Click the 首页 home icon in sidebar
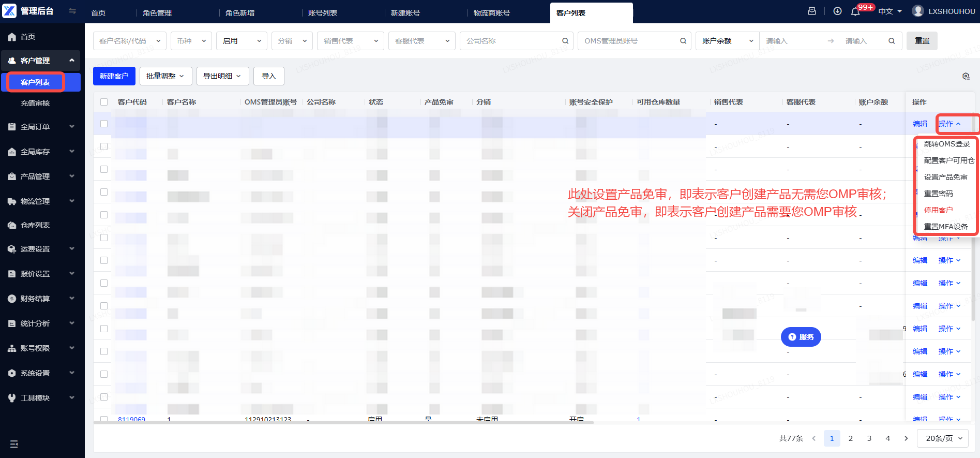This screenshot has height=458, width=980. pos(12,37)
